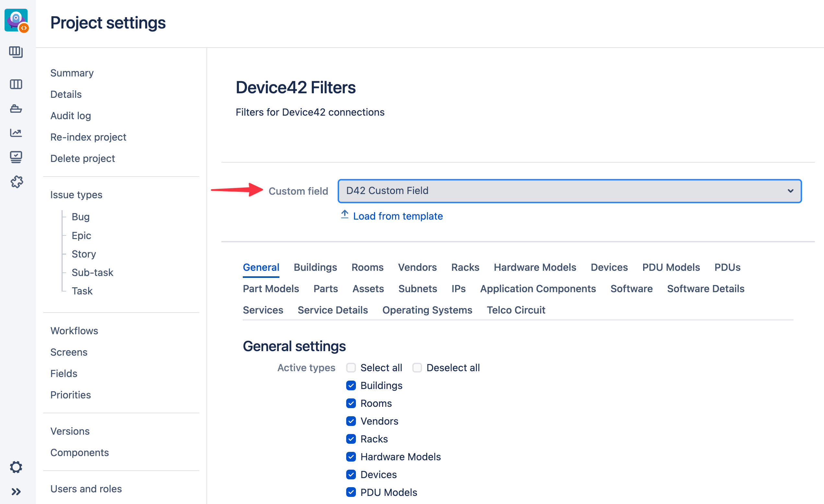Open the reports chart icon
Image resolution: width=824 pixels, height=504 pixels.
pos(16,133)
